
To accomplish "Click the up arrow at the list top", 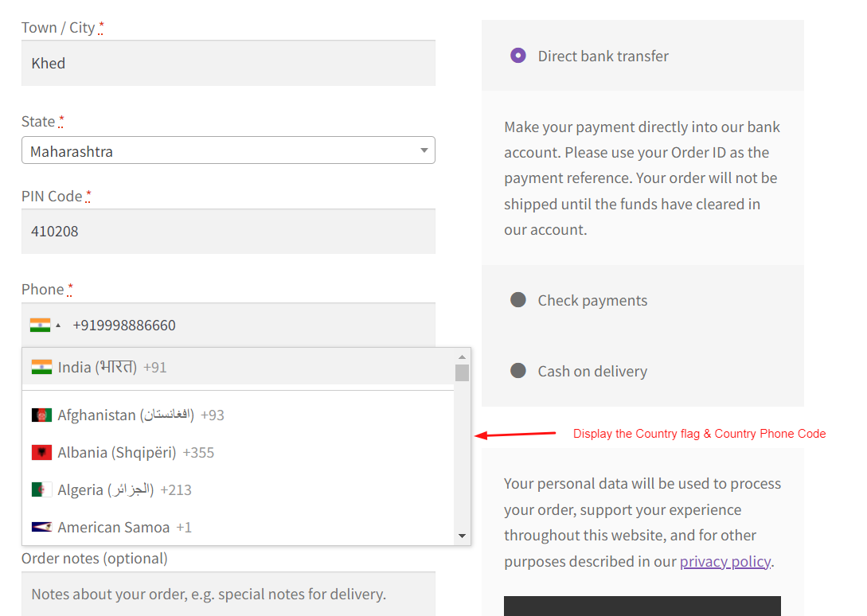I will [x=462, y=355].
